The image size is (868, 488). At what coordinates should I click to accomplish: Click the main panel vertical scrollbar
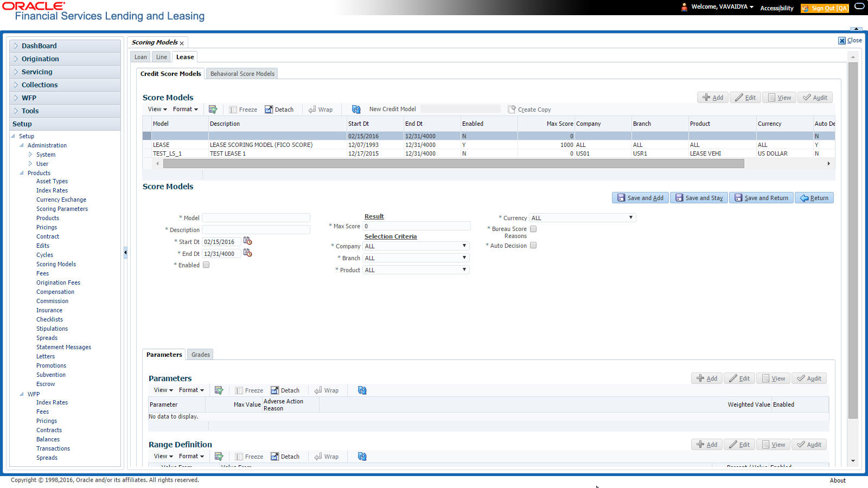[853, 240]
